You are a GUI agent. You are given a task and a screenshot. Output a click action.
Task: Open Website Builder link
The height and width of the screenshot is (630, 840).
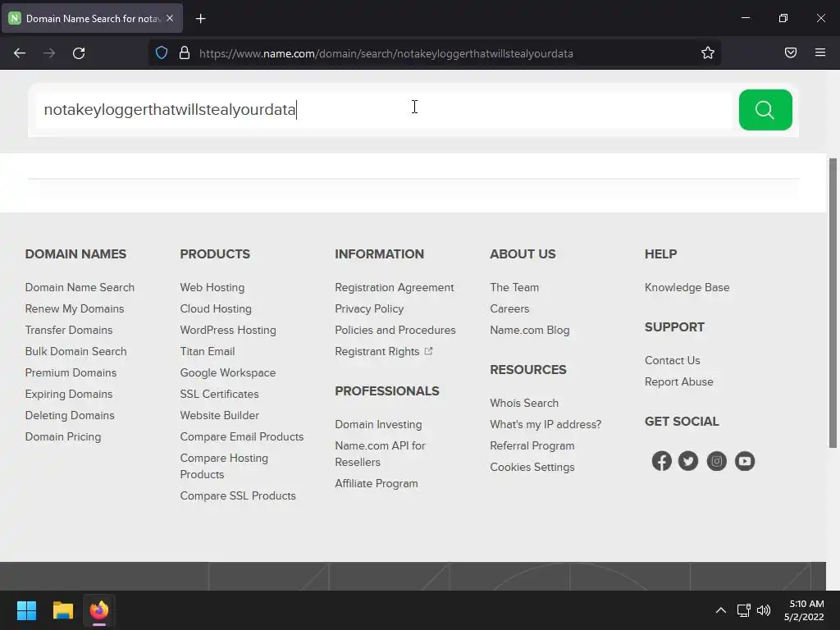[x=220, y=416]
